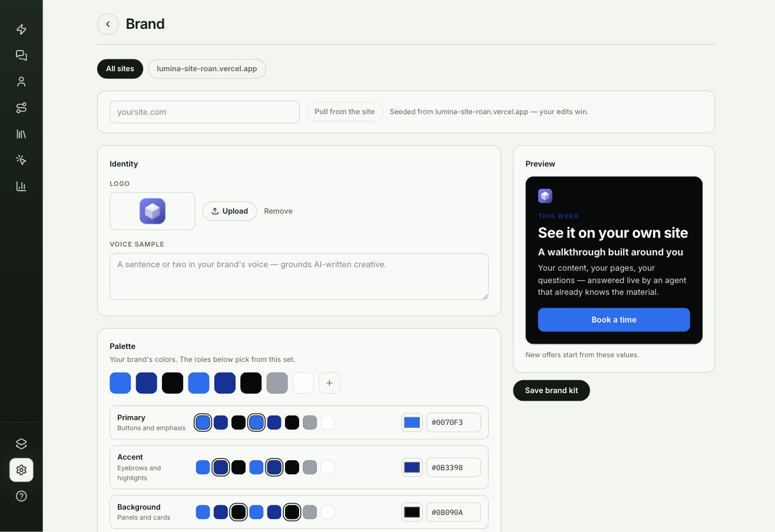Open the chat bubbles sidebar section
Screen dimensions: 775x532
click(x=21, y=55)
